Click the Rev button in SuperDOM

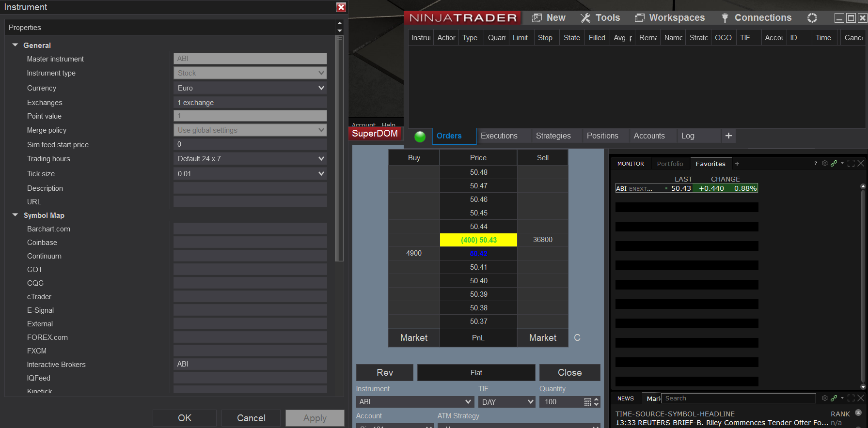pos(385,372)
